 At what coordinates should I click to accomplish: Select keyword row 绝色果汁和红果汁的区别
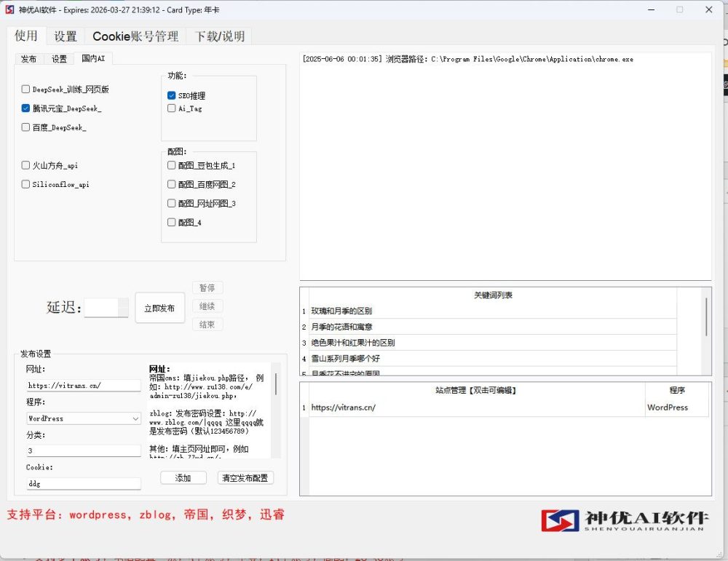pos(493,343)
